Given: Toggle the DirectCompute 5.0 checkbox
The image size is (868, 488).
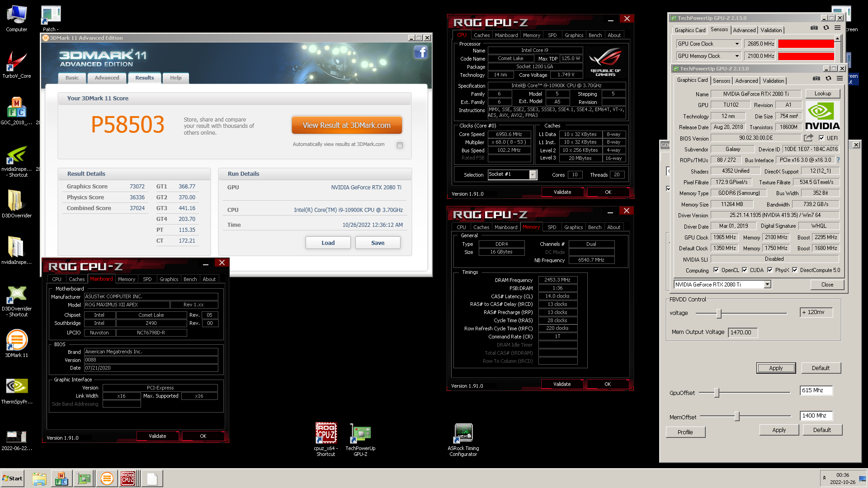Looking at the screenshot, I should (x=795, y=270).
